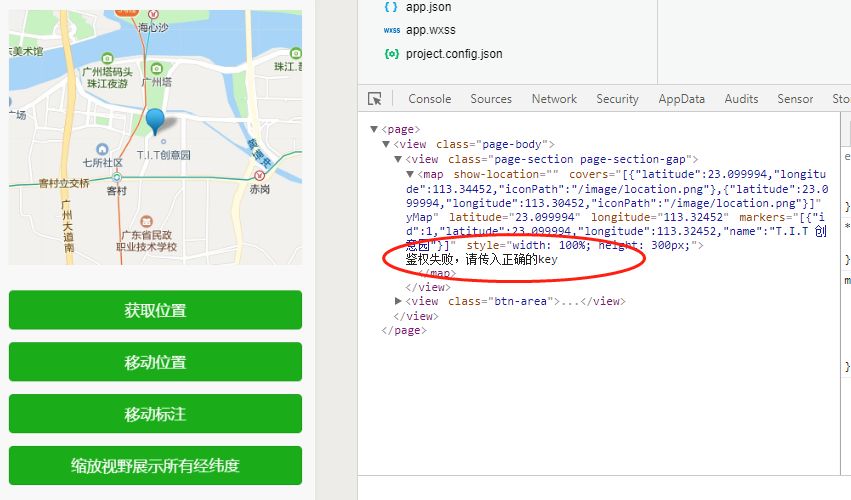The height and width of the screenshot is (500, 851).
Task: Click the T.I.T创意园 map label
Action: pos(164,155)
